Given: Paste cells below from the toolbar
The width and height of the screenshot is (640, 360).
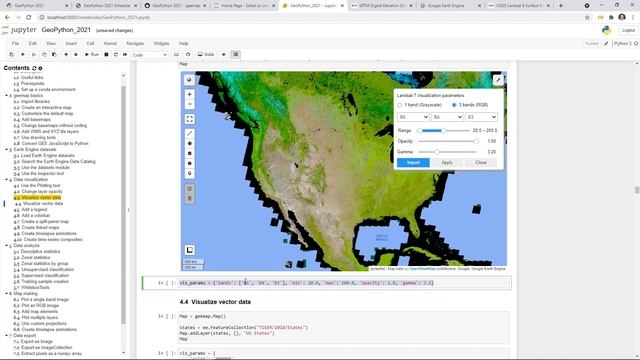Looking at the screenshot, I should pos(54,54).
